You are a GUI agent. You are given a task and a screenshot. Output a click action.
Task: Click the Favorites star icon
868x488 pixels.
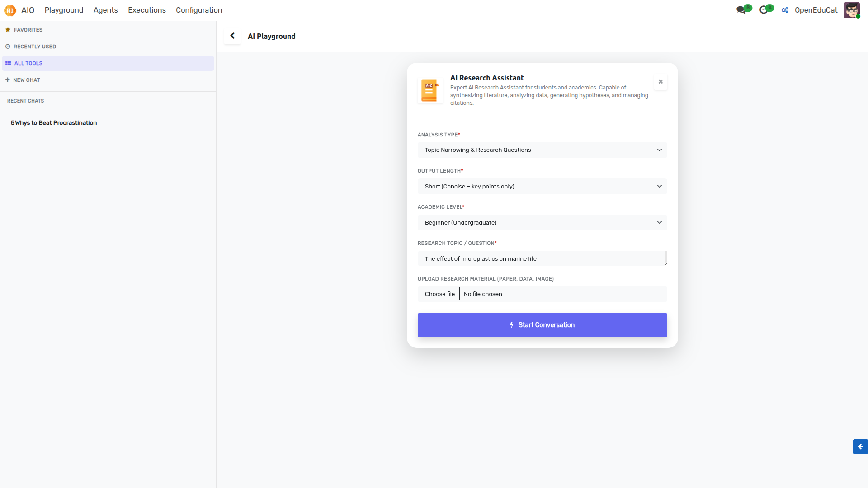pyautogui.click(x=8, y=30)
